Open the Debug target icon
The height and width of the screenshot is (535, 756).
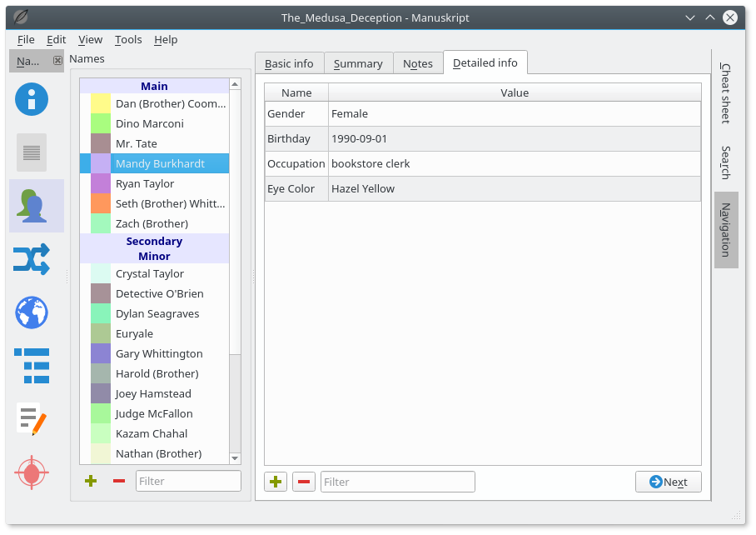pos(32,472)
